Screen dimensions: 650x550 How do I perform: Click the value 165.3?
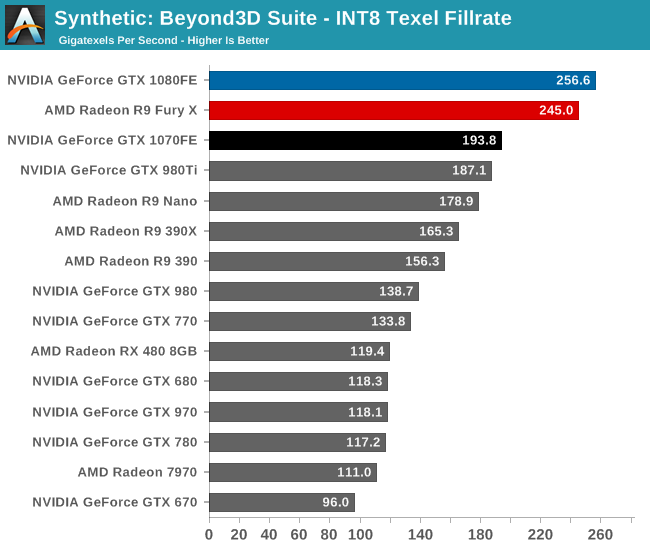(x=436, y=231)
